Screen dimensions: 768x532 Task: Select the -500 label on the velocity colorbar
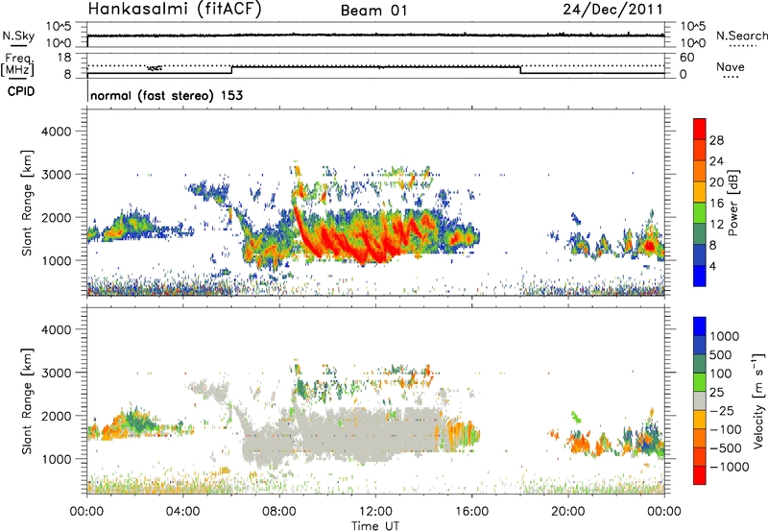[x=727, y=448]
